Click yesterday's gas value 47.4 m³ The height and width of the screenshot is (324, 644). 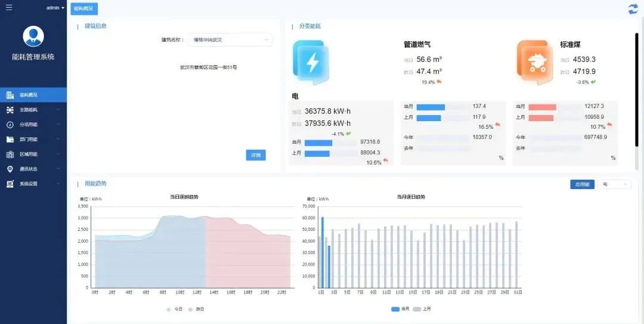pos(429,72)
